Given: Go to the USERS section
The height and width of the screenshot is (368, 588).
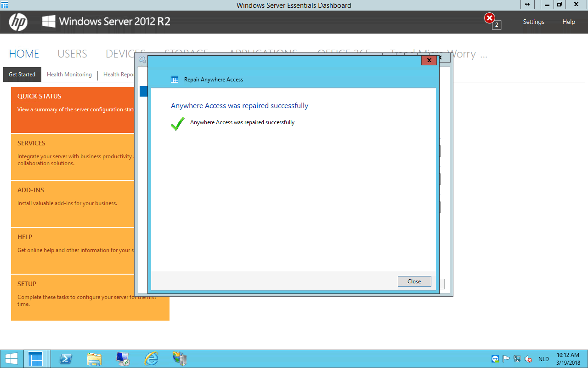Looking at the screenshot, I should tap(72, 54).
